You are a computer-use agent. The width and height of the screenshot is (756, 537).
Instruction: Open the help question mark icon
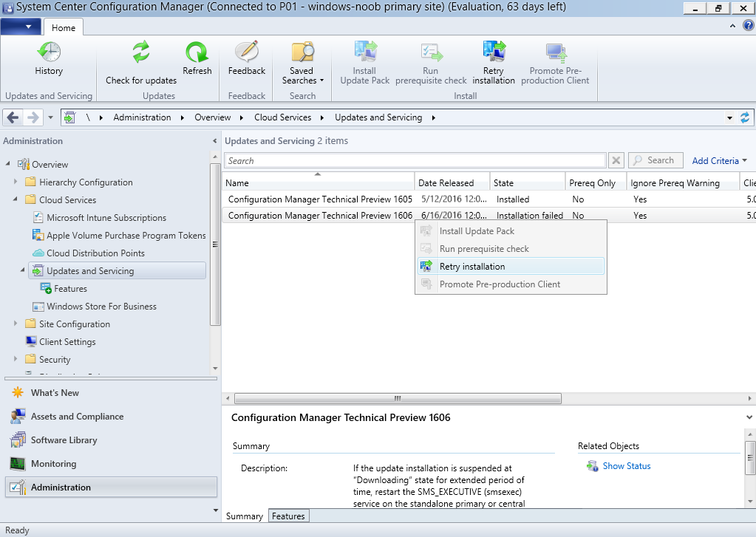coord(749,26)
